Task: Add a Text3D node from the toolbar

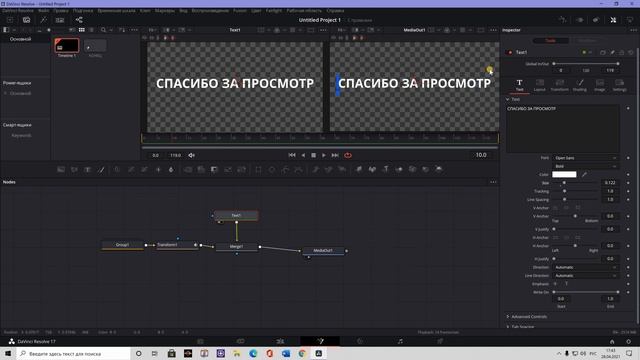Action: point(386,169)
